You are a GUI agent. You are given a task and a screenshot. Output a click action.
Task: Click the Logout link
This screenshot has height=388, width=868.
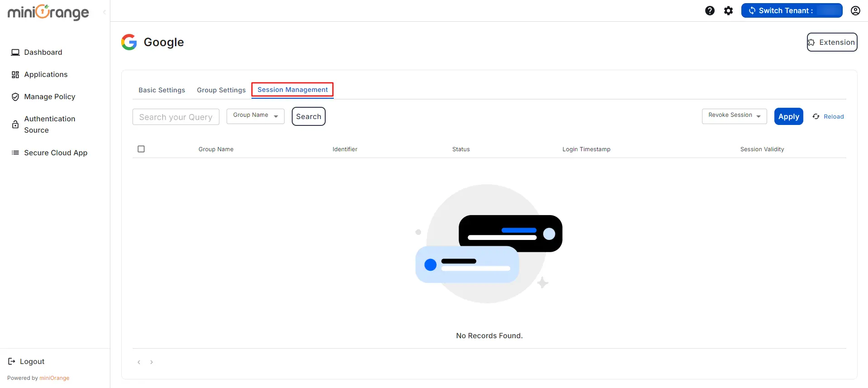pos(32,361)
